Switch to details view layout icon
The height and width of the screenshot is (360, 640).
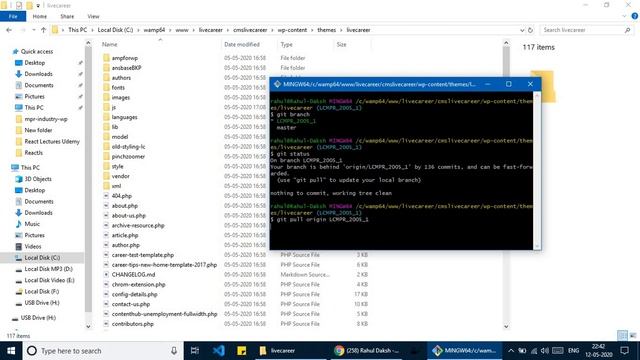pyautogui.click(x=622, y=336)
